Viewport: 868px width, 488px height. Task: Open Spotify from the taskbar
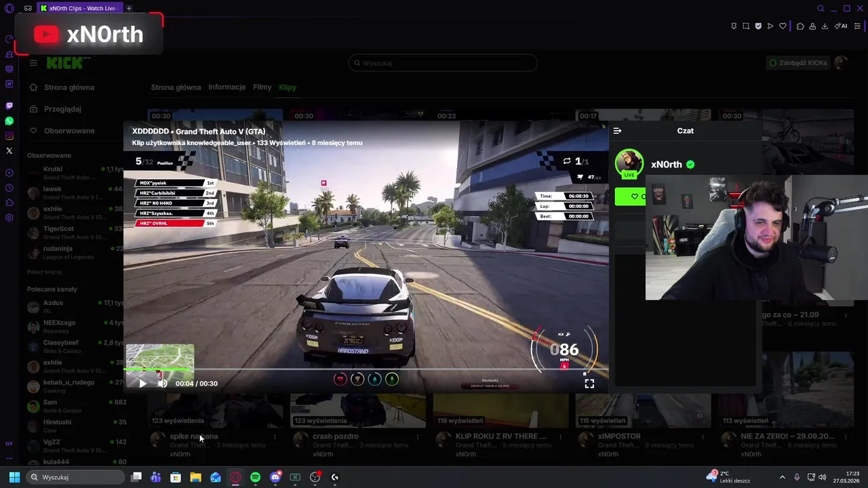255,477
